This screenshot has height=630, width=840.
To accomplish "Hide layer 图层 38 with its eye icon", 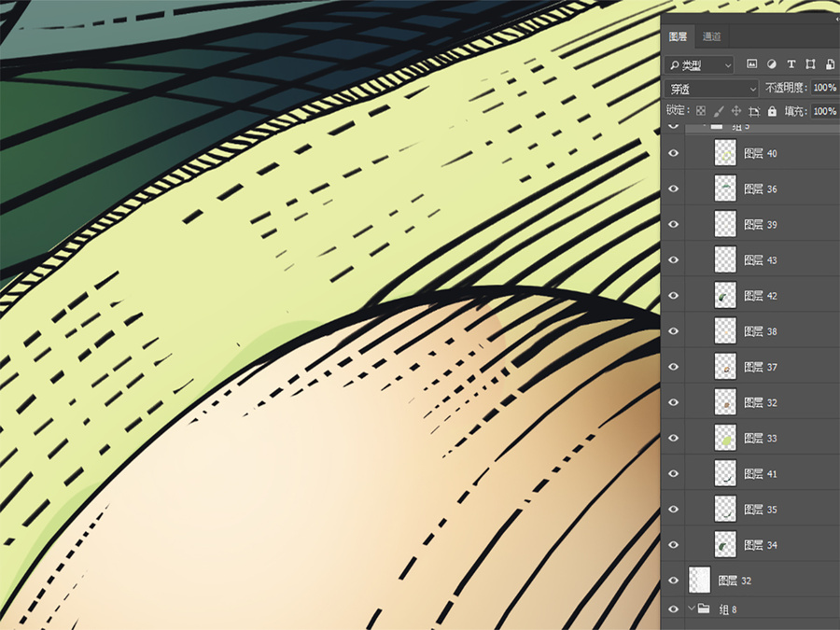I will pyautogui.click(x=673, y=331).
